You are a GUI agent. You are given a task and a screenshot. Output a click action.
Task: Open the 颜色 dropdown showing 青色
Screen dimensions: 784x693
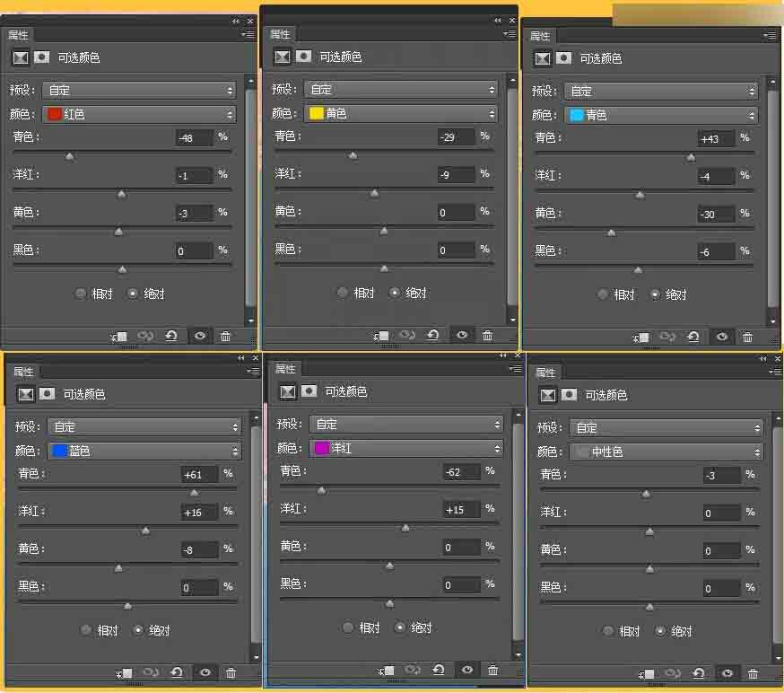point(661,116)
